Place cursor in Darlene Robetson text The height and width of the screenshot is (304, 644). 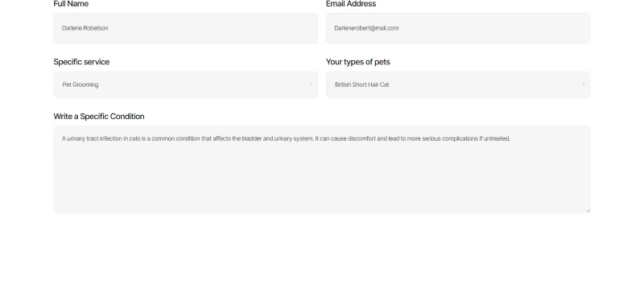[x=85, y=28]
